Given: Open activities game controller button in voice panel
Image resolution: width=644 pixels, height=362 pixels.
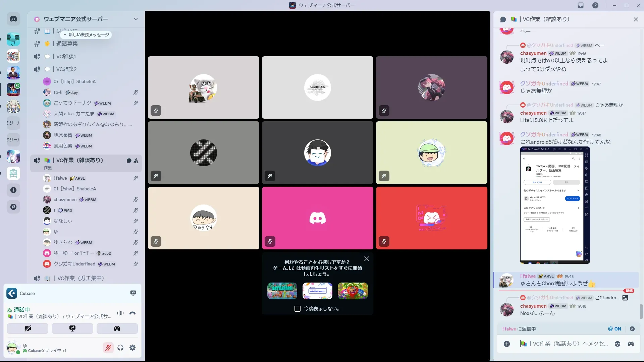Looking at the screenshot, I should (117, 328).
